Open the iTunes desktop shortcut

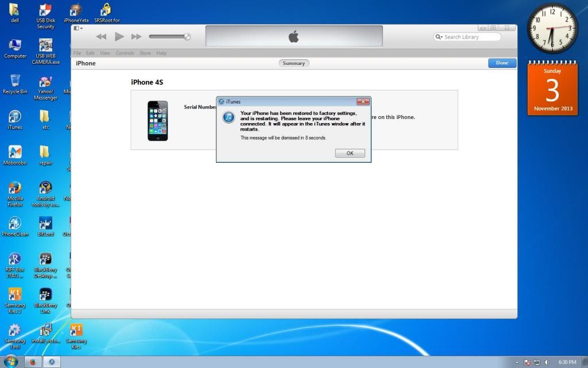pyautogui.click(x=15, y=118)
